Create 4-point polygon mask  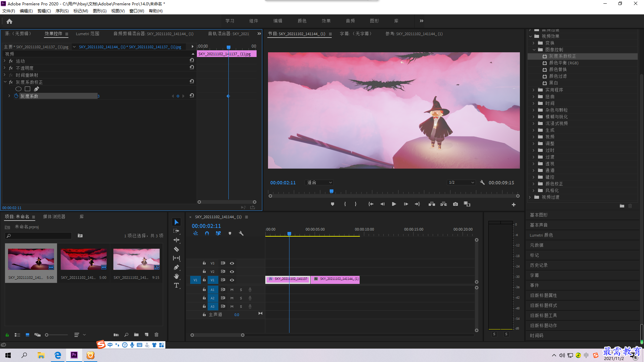click(x=28, y=89)
